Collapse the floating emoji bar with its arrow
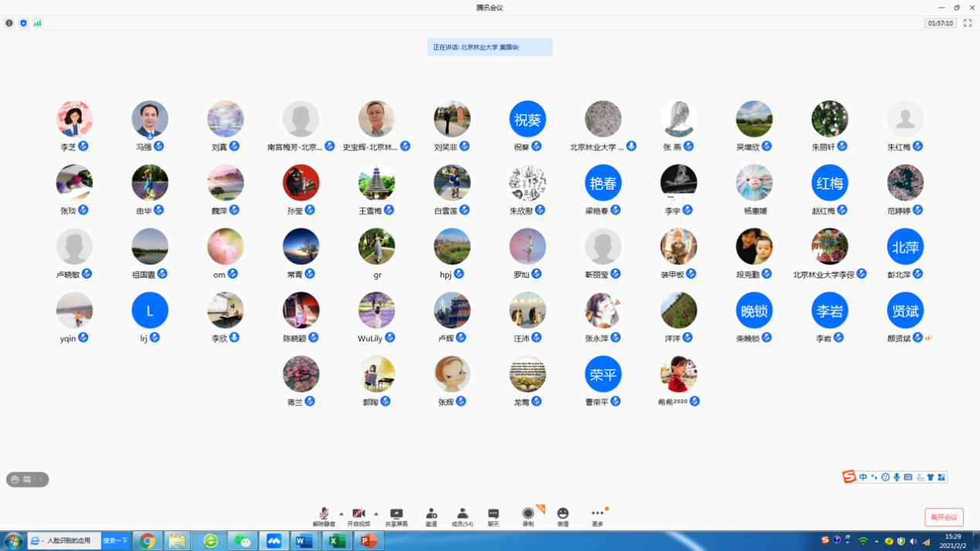This screenshot has width=980, height=551. tap(41, 480)
